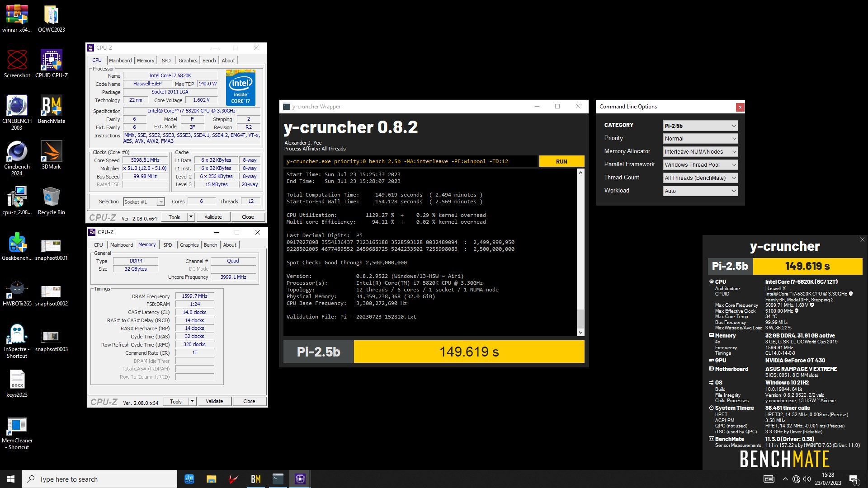
Task: Click Close in top CPU-Z window
Action: pyautogui.click(x=248, y=217)
